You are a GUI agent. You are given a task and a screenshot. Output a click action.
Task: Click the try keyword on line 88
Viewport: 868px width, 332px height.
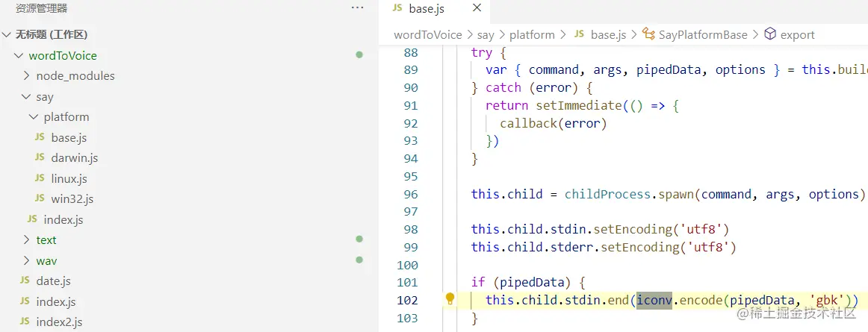482,52
